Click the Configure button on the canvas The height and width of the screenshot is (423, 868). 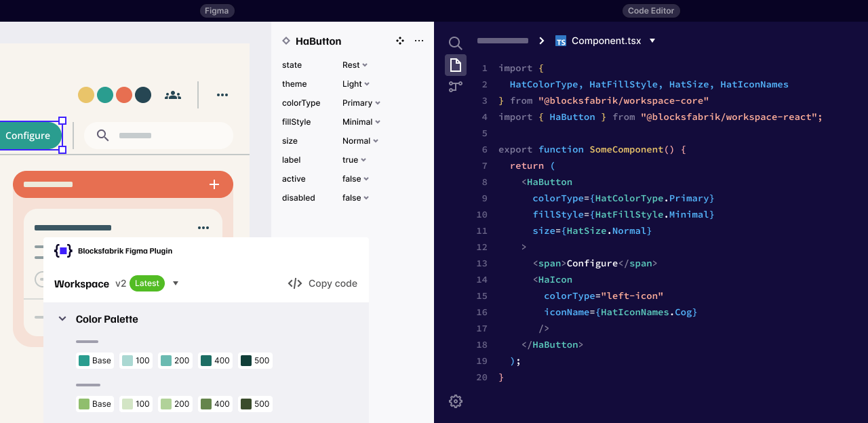(x=28, y=136)
